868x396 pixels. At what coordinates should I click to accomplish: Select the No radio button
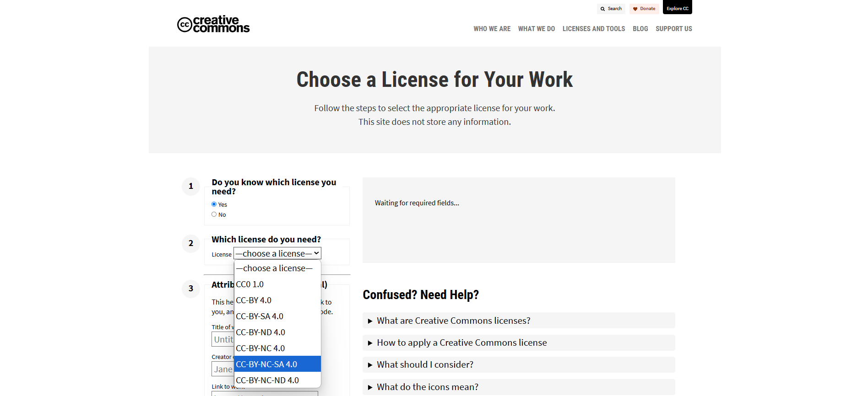click(x=214, y=214)
